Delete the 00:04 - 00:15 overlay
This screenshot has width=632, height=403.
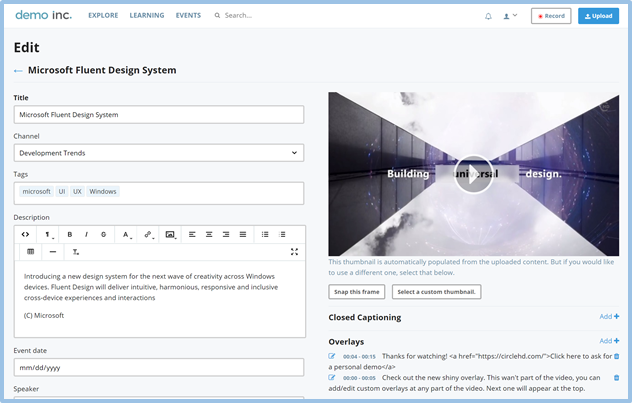pyautogui.click(x=616, y=356)
